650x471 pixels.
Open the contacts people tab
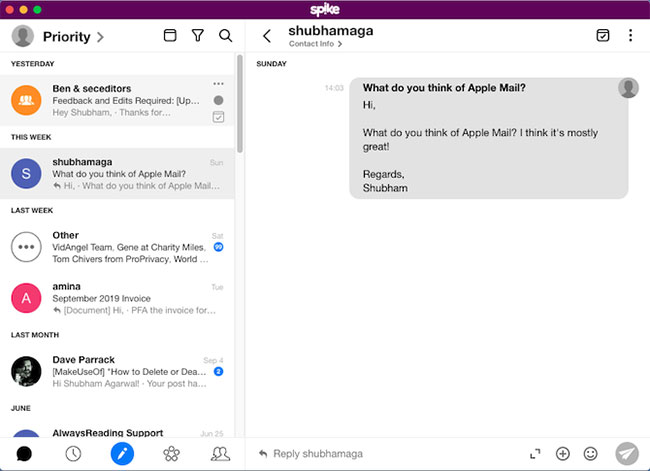pyautogui.click(x=221, y=453)
